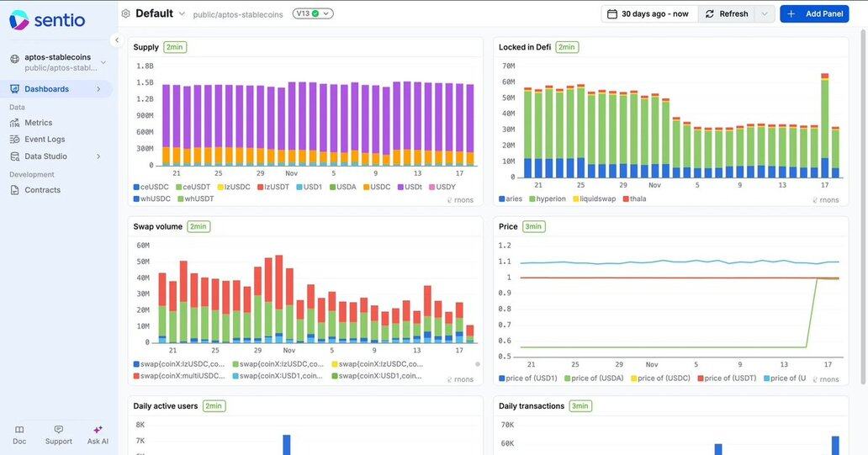
Task: Click the whUSDC blue legend swatch
Action: [x=136, y=199]
